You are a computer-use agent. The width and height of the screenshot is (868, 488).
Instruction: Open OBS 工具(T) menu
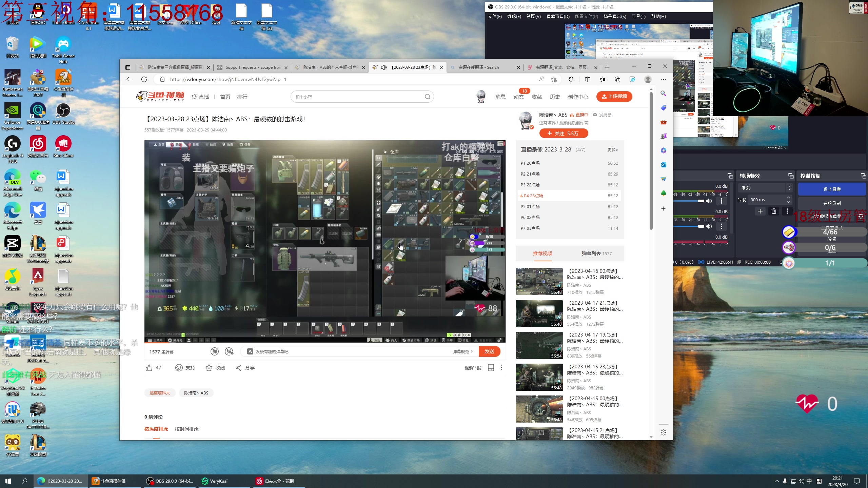point(638,16)
